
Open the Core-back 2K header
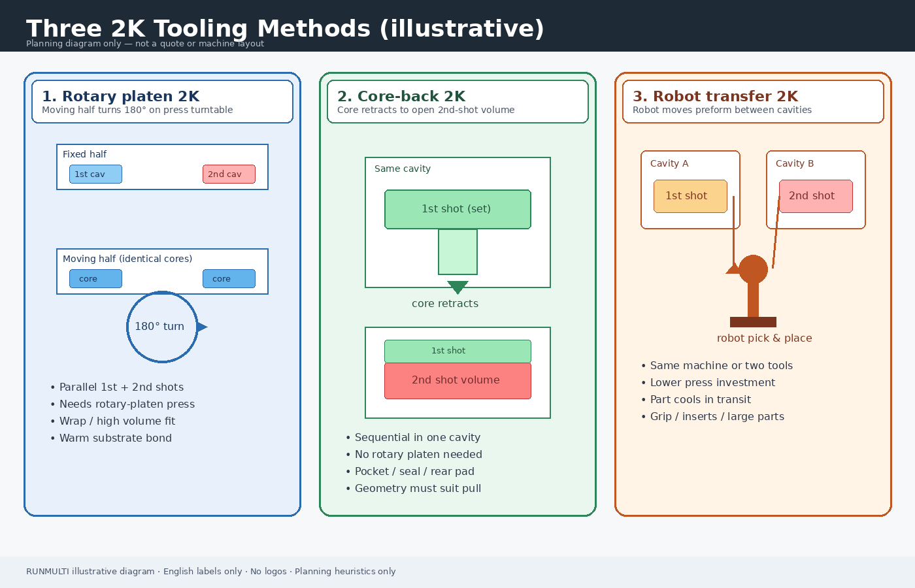pyautogui.click(x=457, y=102)
